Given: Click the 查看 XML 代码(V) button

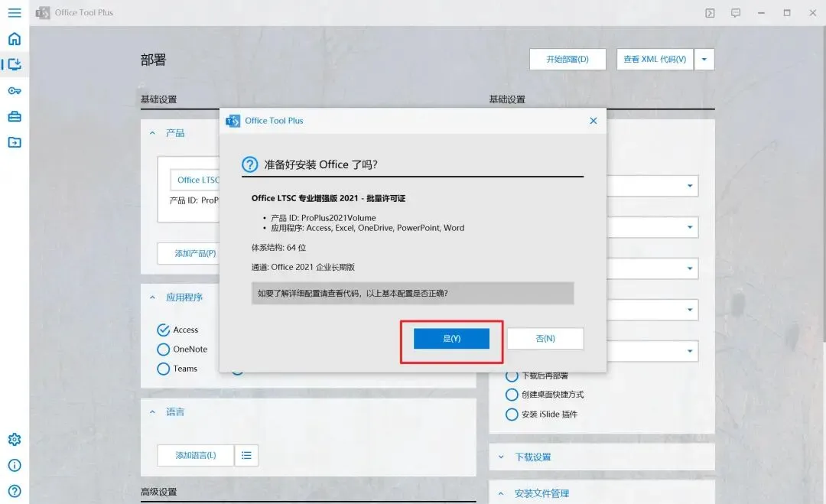Looking at the screenshot, I should [x=655, y=60].
